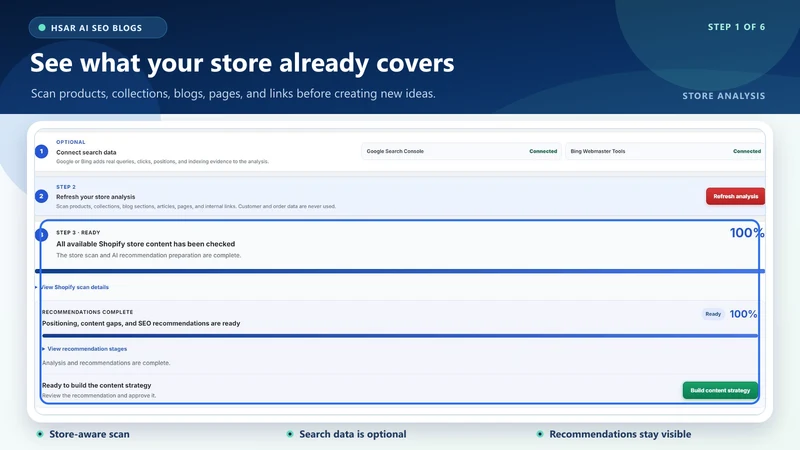This screenshot has height=450, width=800.
Task: Click the 'STEP 3 · READY' label
Action: coord(78,232)
